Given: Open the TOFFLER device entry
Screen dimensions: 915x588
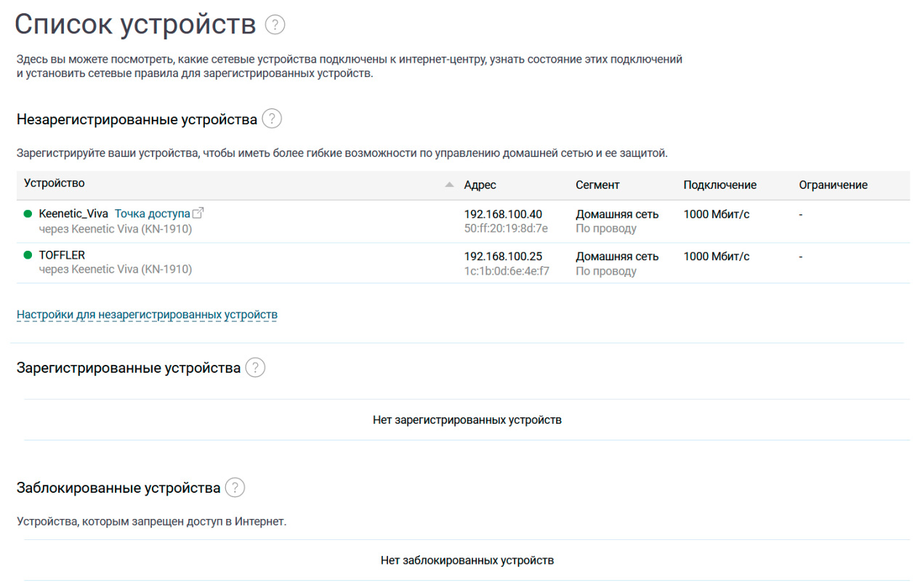Looking at the screenshot, I should [62, 255].
